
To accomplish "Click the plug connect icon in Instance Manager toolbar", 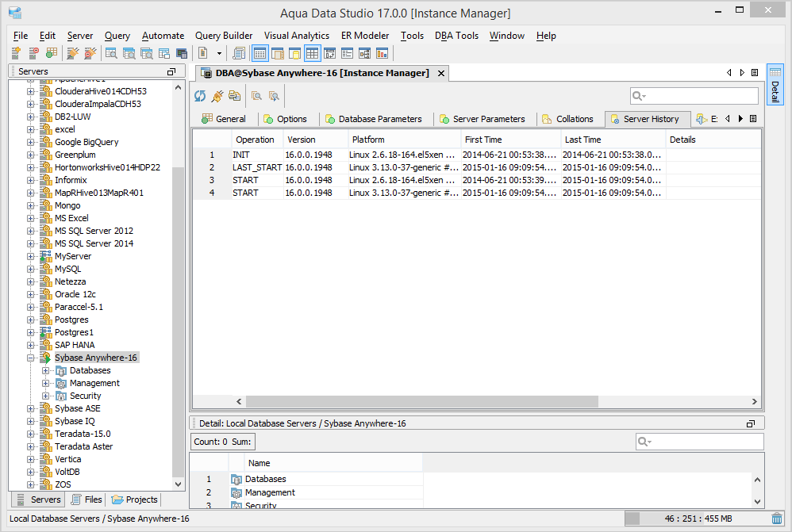I will point(217,96).
